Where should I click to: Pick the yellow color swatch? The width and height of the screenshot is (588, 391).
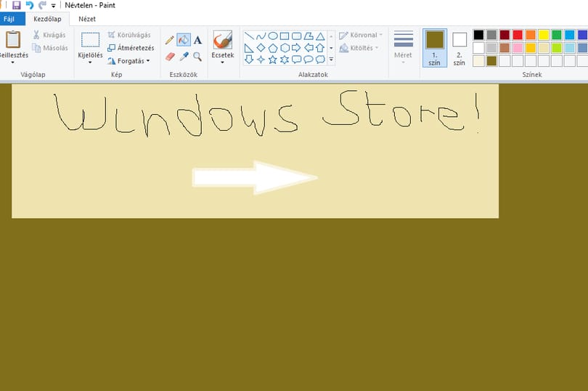click(544, 35)
